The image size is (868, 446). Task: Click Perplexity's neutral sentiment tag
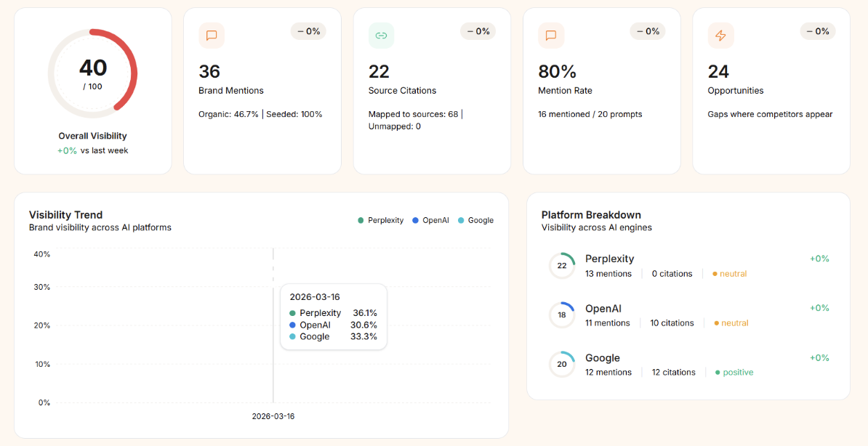click(x=730, y=274)
